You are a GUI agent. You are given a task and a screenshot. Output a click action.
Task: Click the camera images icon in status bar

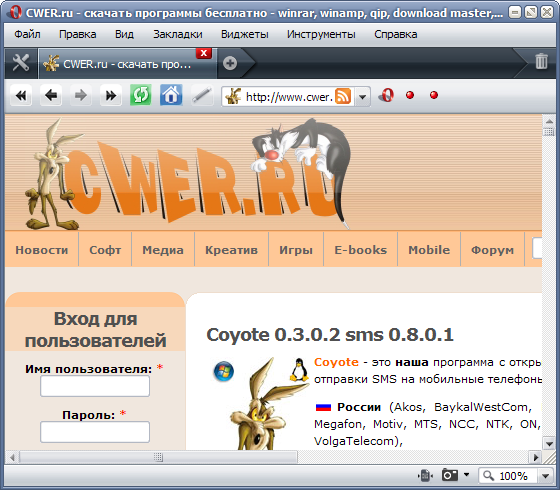click(450, 475)
